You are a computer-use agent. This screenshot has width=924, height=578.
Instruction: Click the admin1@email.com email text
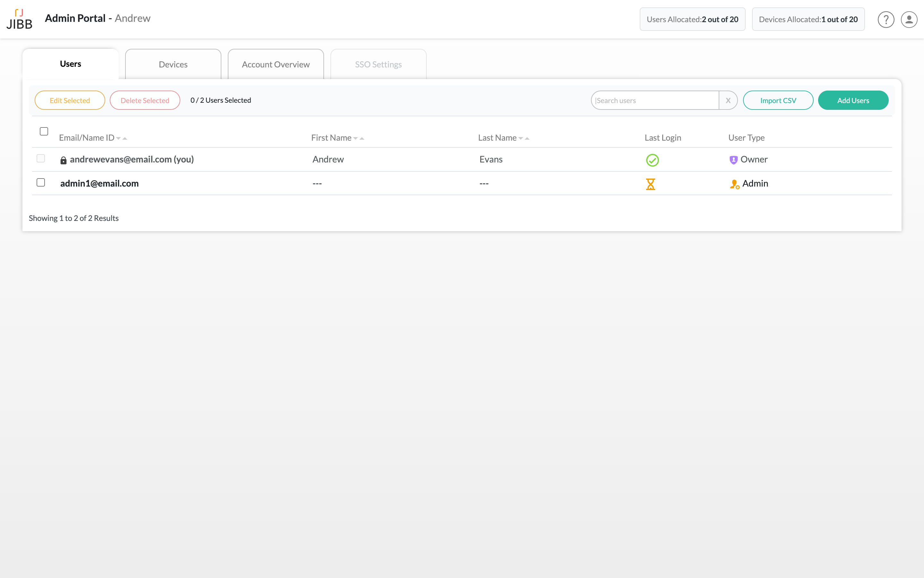pyautogui.click(x=99, y=183)
